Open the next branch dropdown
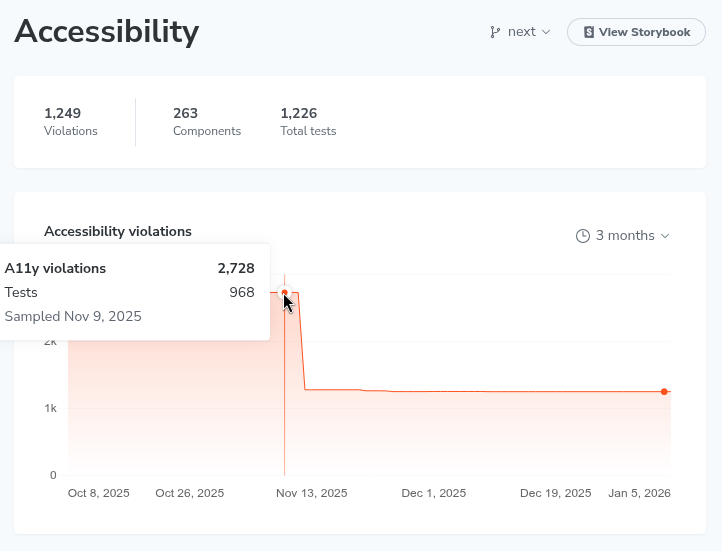 [x=520, y=32]
